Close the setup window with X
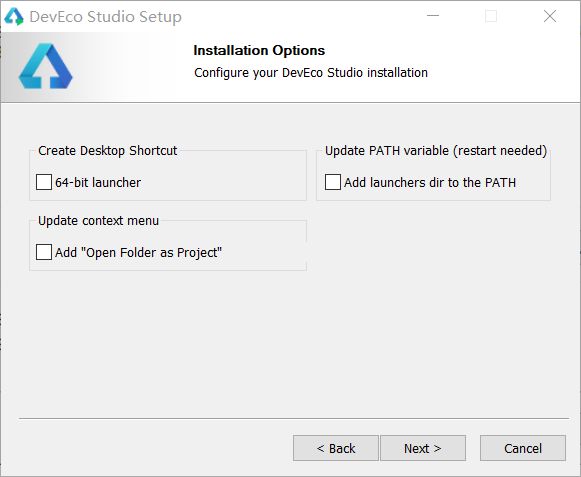581x477 pixels. tap(550, 16)
